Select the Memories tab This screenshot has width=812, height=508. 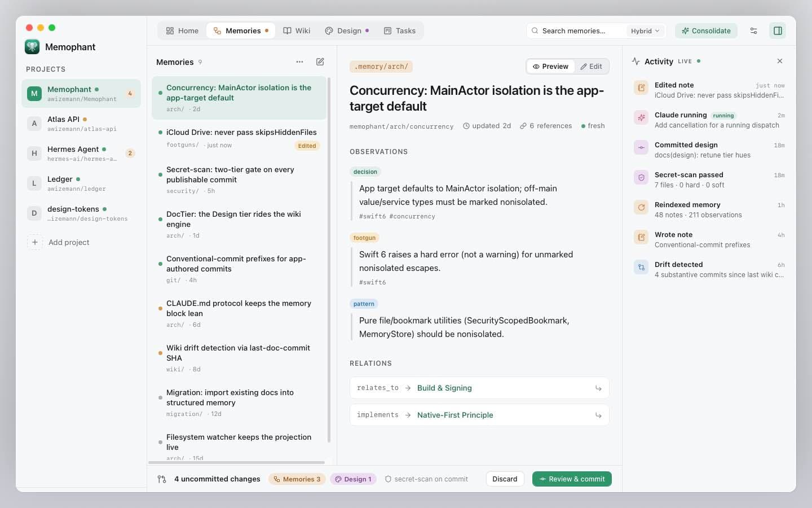(x=241, y=30)
